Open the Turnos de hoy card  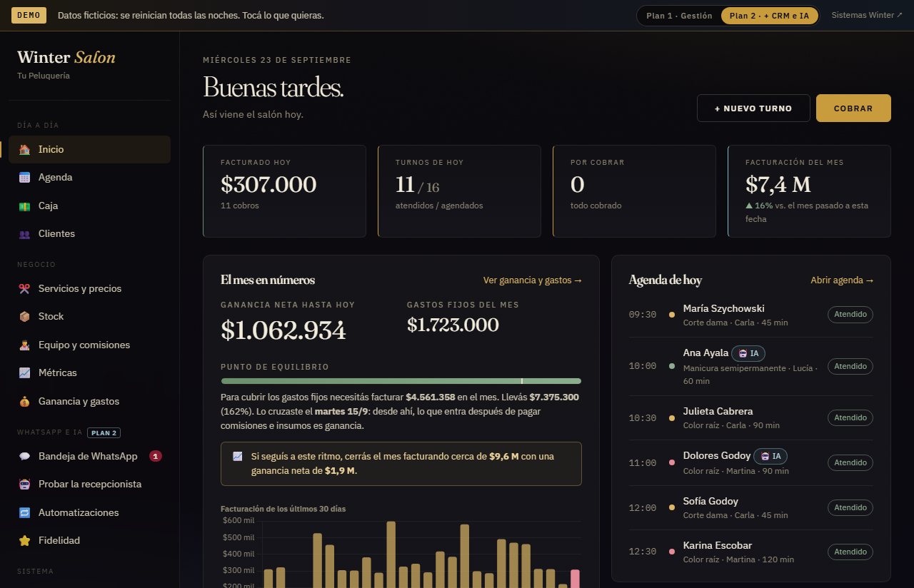tap(459, 191)
